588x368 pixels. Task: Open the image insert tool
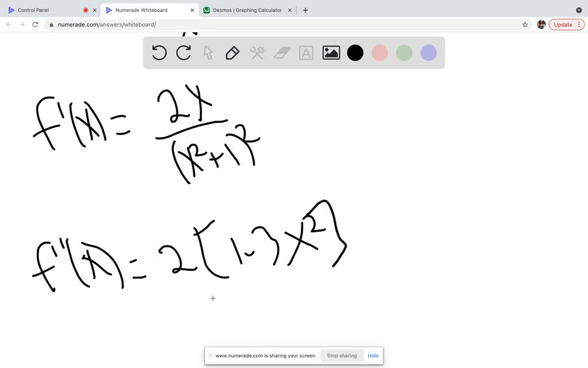coord(330,52)
